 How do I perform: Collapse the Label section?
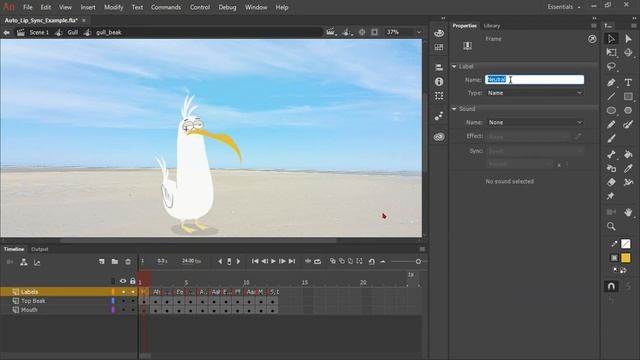454,66
